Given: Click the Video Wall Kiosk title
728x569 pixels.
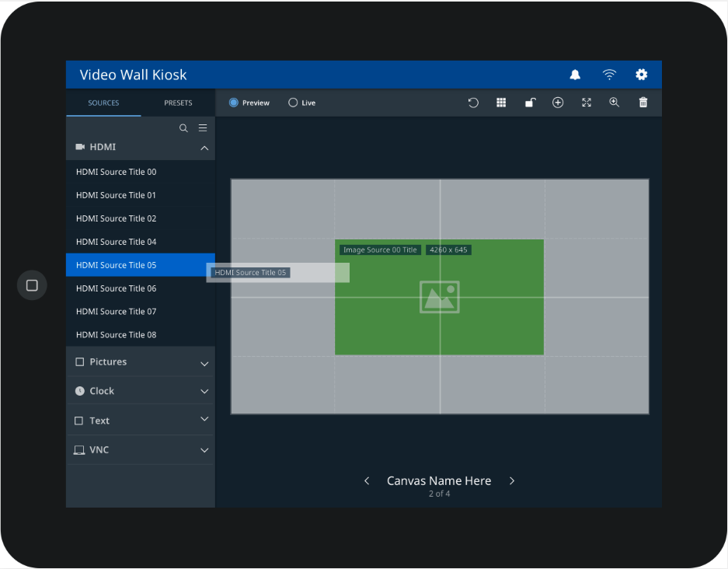Looking at the screenshot, I should (x=133, y=75).
